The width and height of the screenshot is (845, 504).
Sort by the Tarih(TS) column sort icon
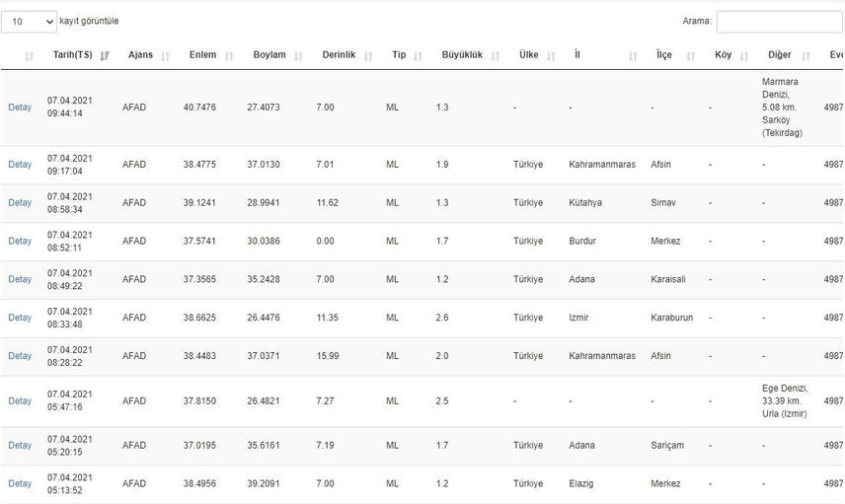(x=105, y=55)
